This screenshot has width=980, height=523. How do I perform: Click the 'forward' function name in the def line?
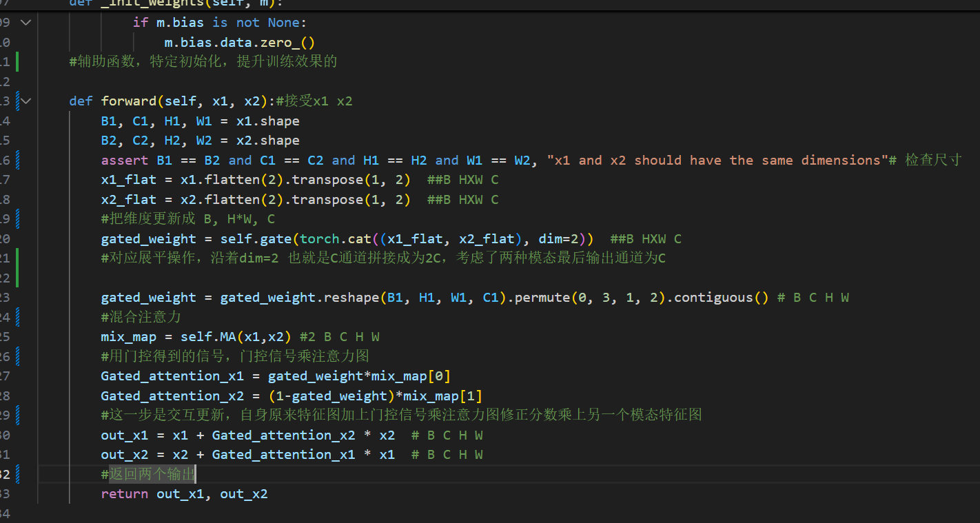pos(129,101)
